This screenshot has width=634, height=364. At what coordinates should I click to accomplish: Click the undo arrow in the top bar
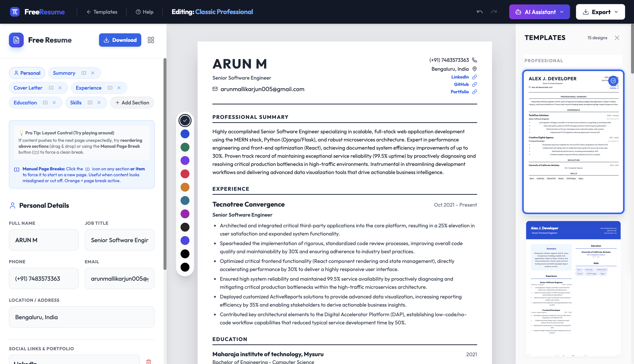(479, 12)
